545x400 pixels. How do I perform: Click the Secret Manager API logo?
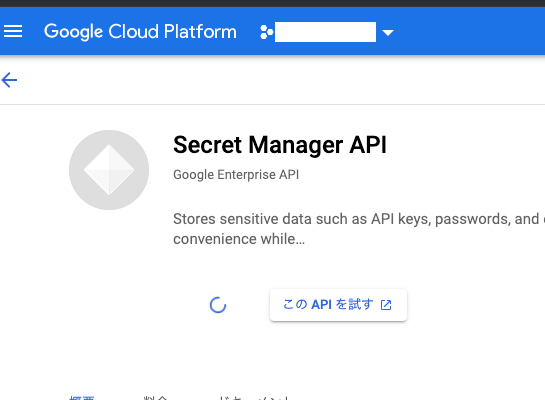tap(109, 170)
